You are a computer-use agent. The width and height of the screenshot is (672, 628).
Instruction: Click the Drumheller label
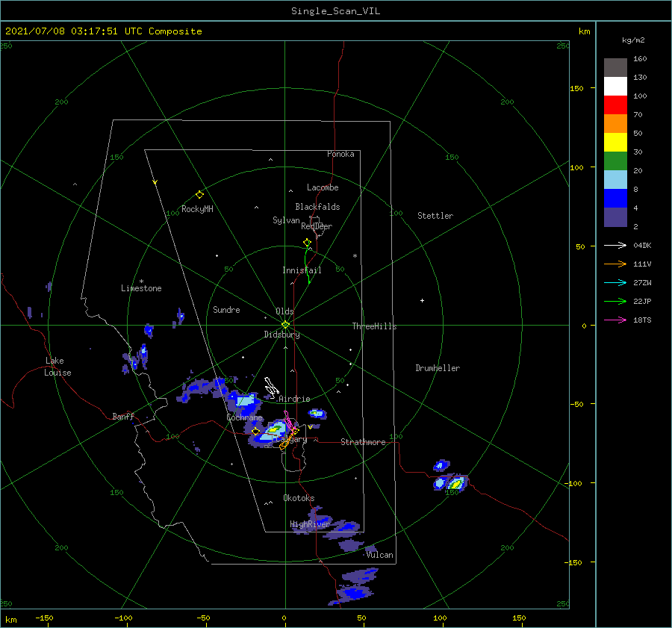coord(438,368)
